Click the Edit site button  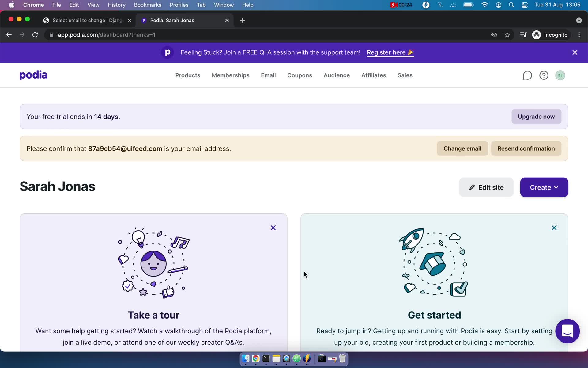tap(486, 187)
